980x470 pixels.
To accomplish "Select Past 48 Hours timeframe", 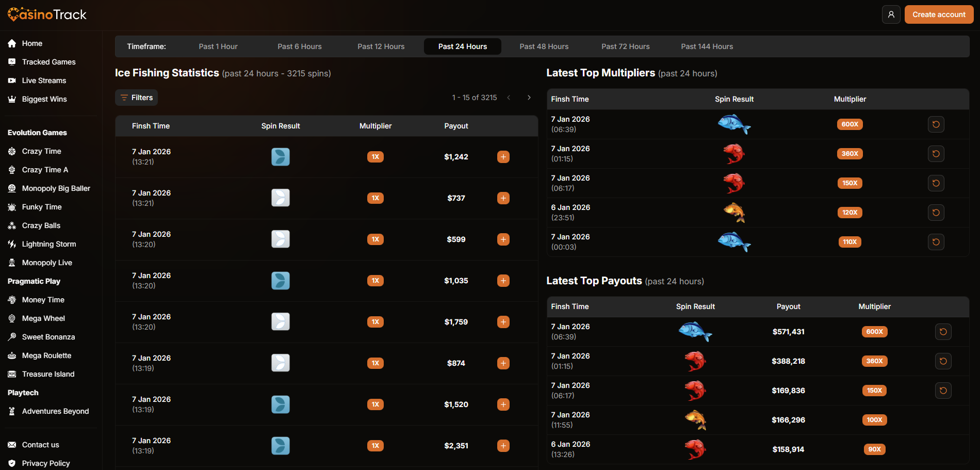I will [x=544, y=46].
